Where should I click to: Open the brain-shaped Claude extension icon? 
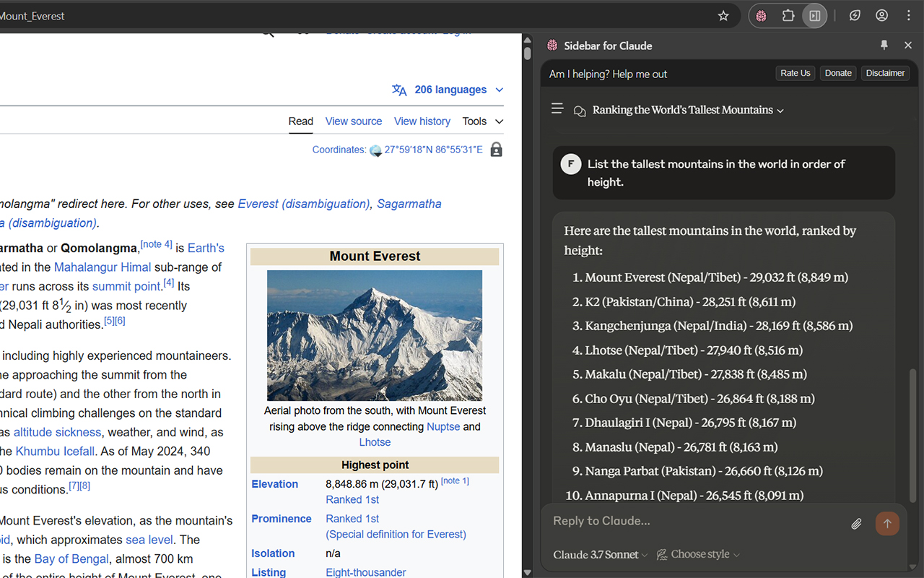(x=761, y=16)
